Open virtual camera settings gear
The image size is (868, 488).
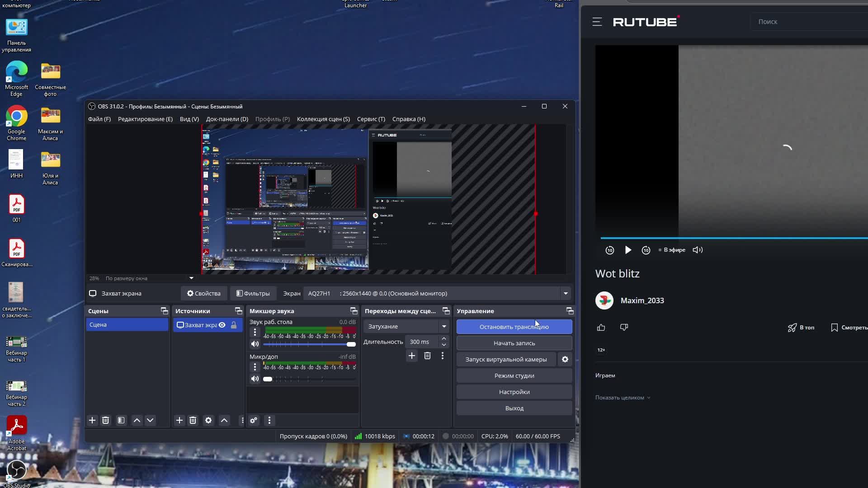[565, 359]
